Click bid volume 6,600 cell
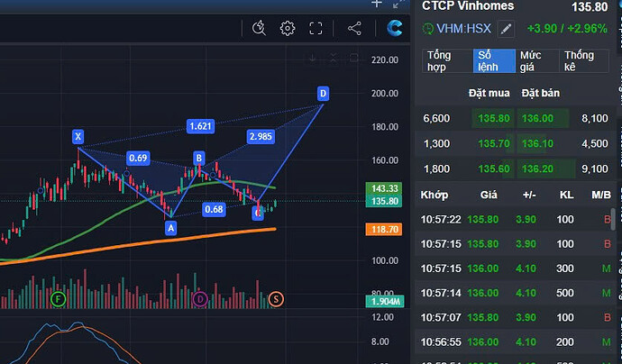Viewport: 622px width, 364px height. [436, 118]
